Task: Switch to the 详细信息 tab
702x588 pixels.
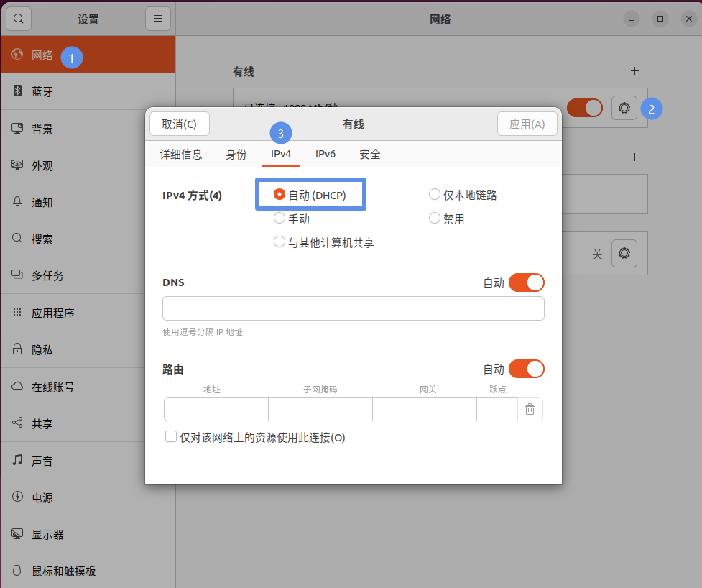Action: [180, 154]
